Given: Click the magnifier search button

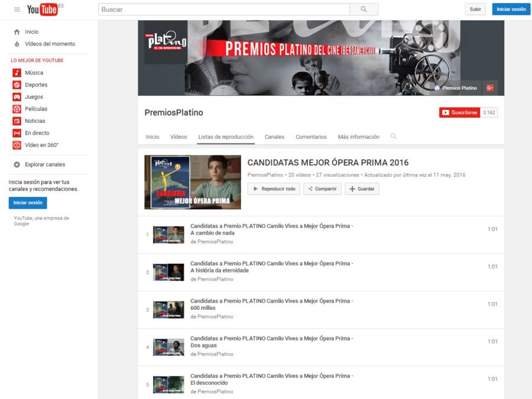Looking at the screenshot, I should [x=364, y=9].
